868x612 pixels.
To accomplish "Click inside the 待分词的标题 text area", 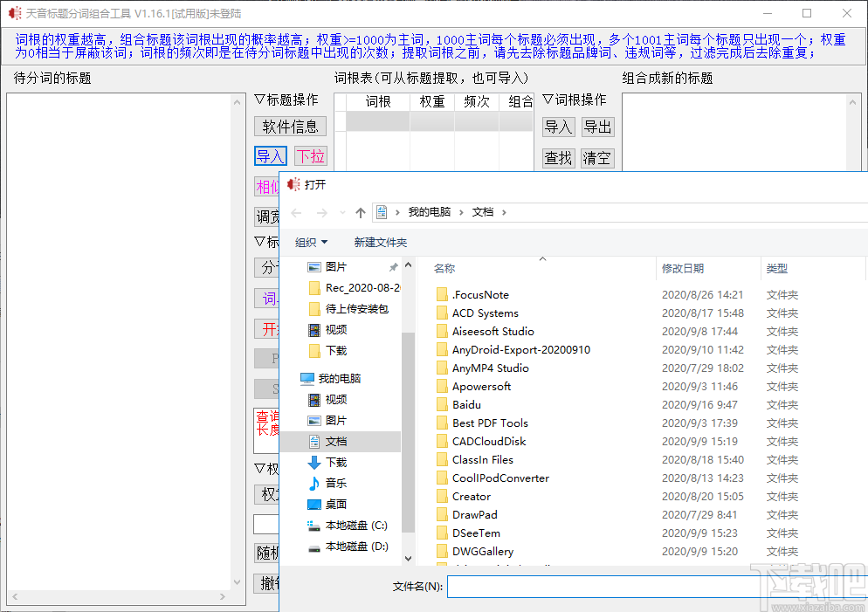I will pos(119,341).
